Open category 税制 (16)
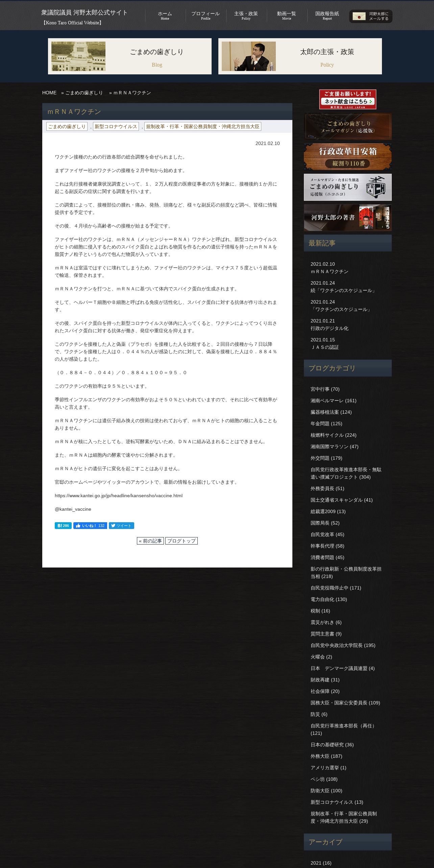This screenshot has height=868, width=434. [x=320, y=611]
